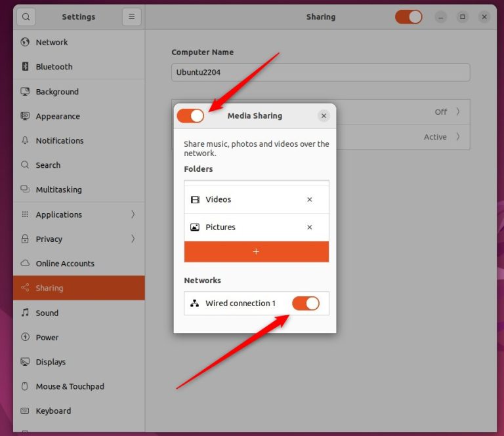The height and width of the screenshot is (436, 504).
Task: Maximize the Settings window
Action: click(x=463, y=16)
